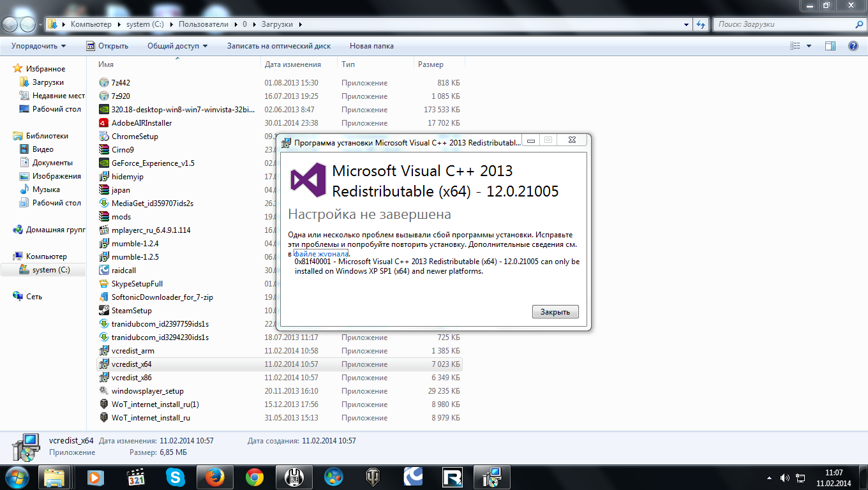Select GeForce_Experience_v1.5 icon
This screenshot has height=490, width=868.
(x=105, y=163)
